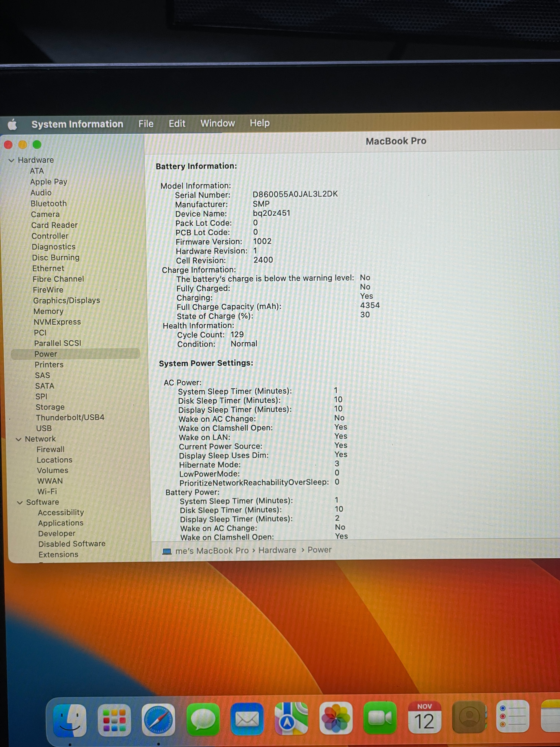560x747 pixels.
Task: Click the Apple menu logo
Action: coord(12,125)
